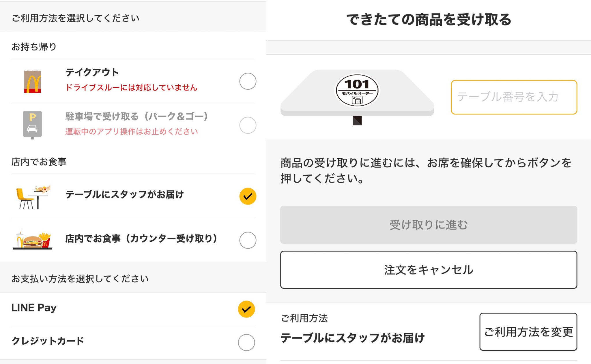Click the テーブル番号を入力 field
This screenshot has height=364, width=591.
click(x=514, y=97)
